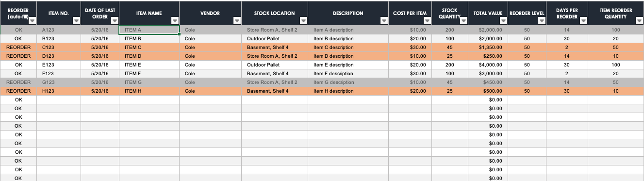This screenshot has width=644, height=181.
Task: Select the Item D description cell
Action: tap(348, 56)
